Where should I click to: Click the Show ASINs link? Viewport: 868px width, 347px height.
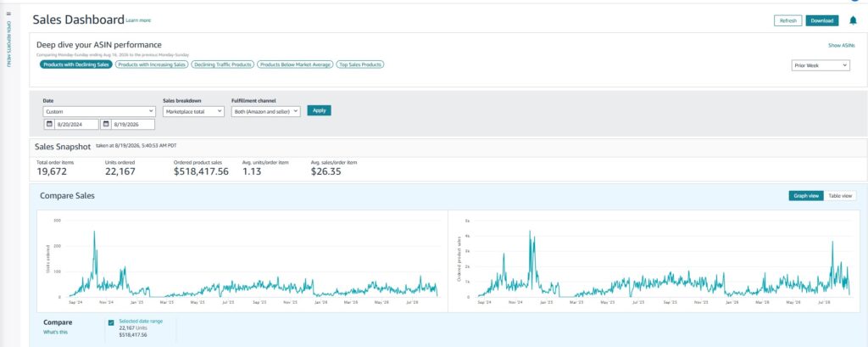click(x=842, y=46)
